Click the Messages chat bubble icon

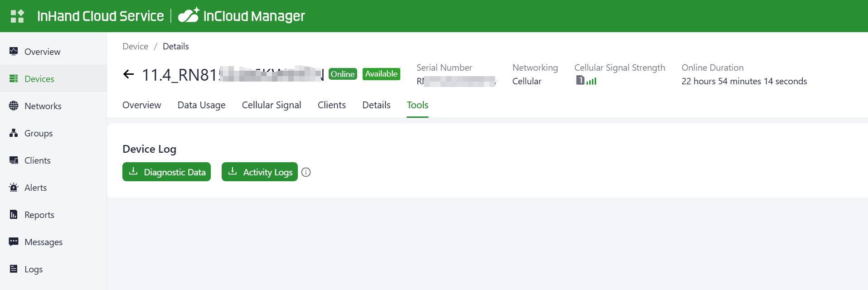click(x=14, y=242)
